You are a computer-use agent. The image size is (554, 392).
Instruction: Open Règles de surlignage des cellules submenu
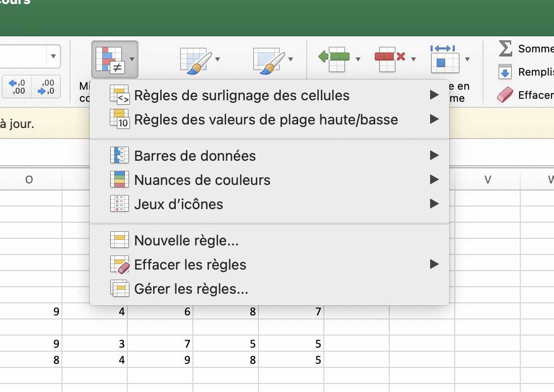(x=242, y=95)
